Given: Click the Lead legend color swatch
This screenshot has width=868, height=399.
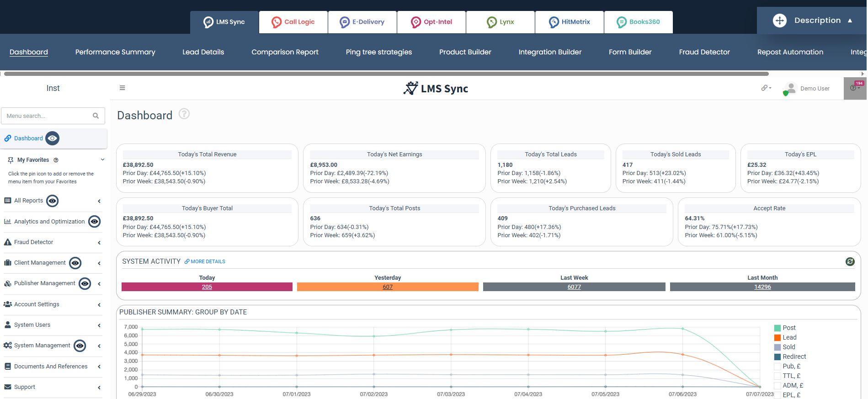Looking at the screenshot, I should click(777, 337).
